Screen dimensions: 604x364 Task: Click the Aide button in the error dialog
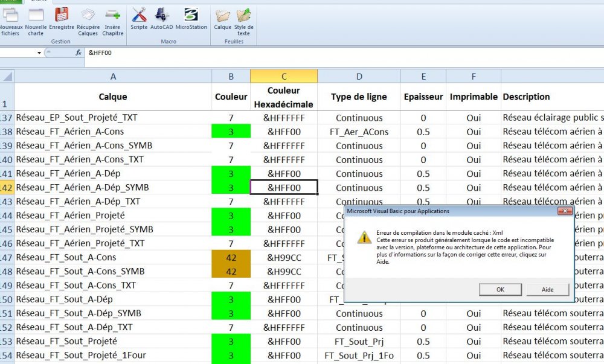547,289
